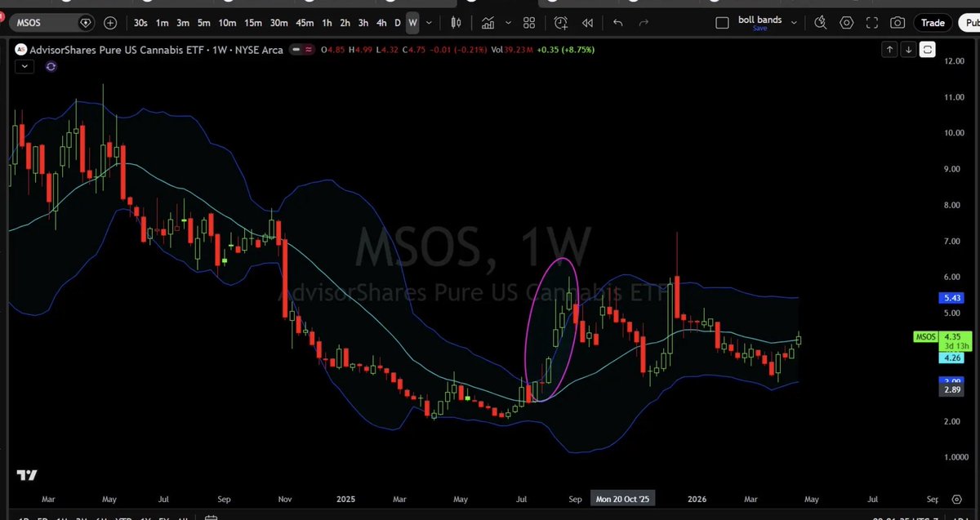
Task: Switch to the 1h interval
Action: [327, 22]
